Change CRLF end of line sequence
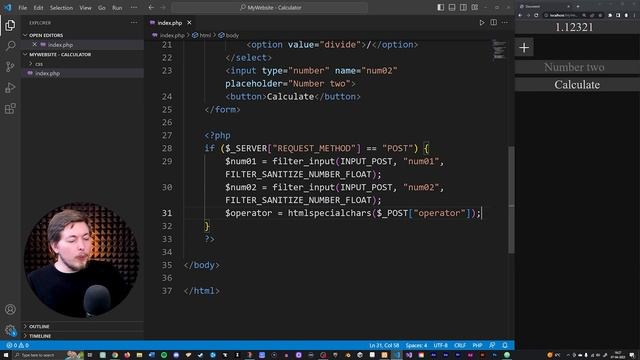This screenshot has height=360, width=640. coord(460,345)
